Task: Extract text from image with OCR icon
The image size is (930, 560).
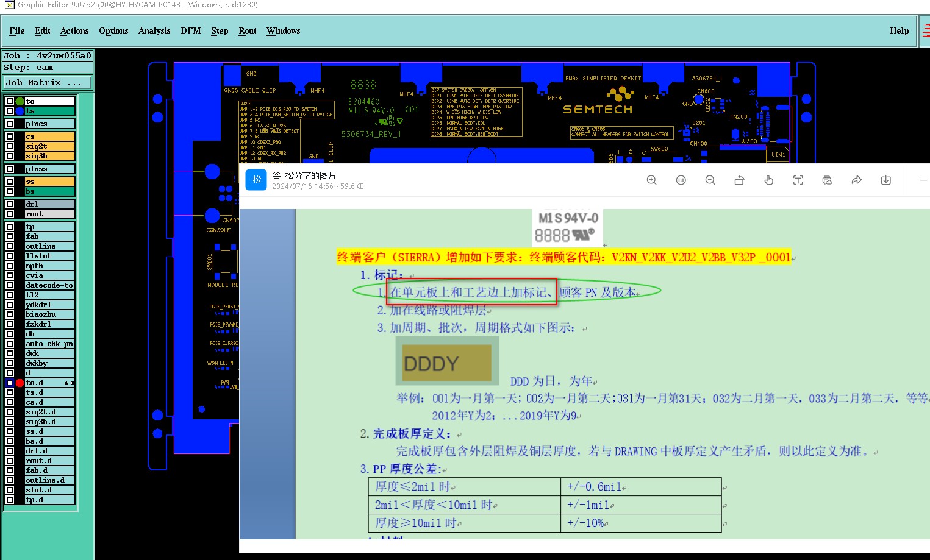Action: (798, 180)
